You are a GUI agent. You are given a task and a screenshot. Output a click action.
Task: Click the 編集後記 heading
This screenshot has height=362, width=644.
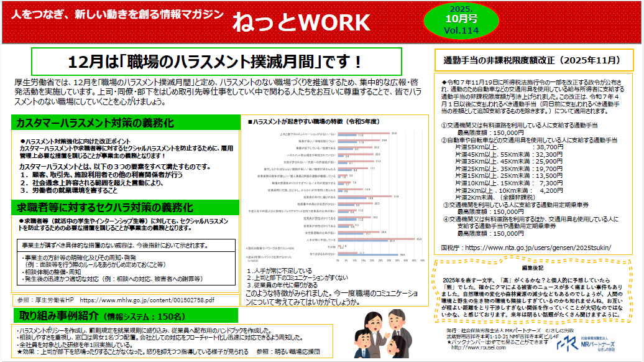(x=533, y=266)
